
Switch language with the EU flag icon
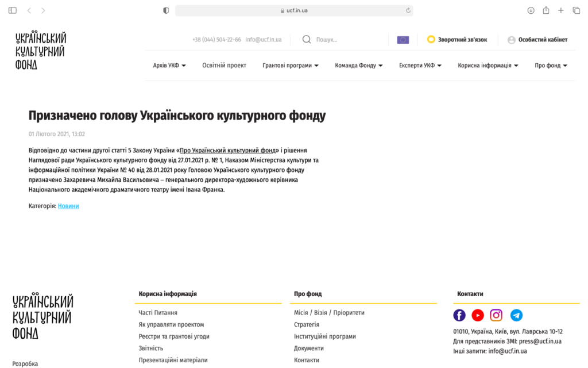point(403,40)
